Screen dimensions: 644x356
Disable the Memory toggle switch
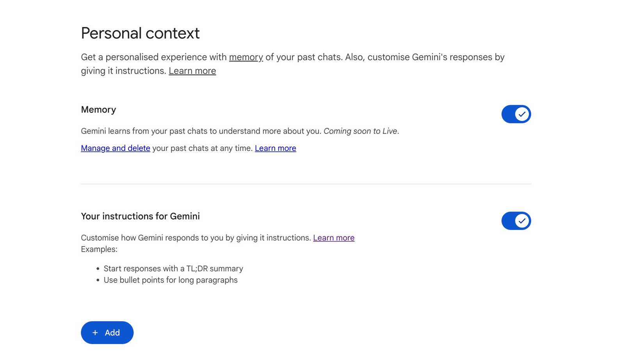pyautogui.click(x=516, y=114)
